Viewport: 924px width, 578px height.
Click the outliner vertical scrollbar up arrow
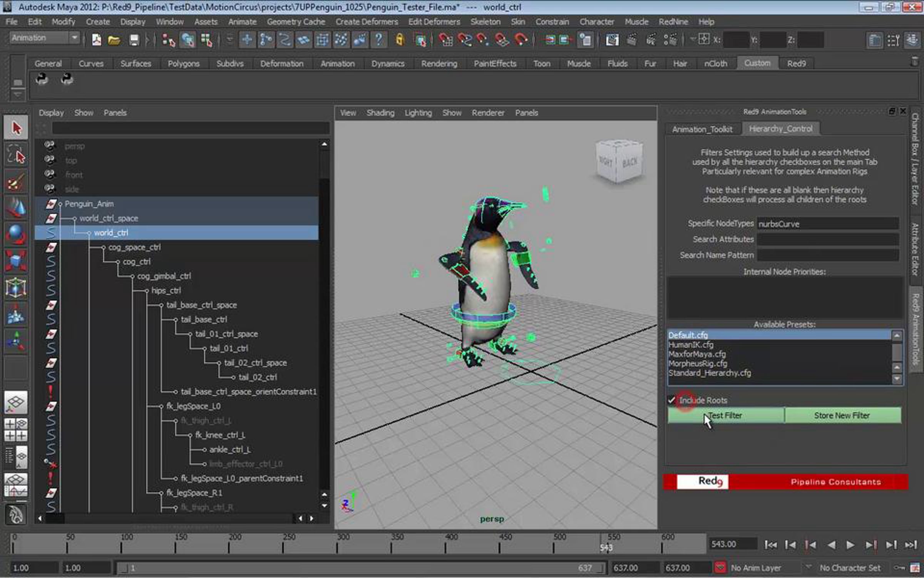(x=325, y=144)
